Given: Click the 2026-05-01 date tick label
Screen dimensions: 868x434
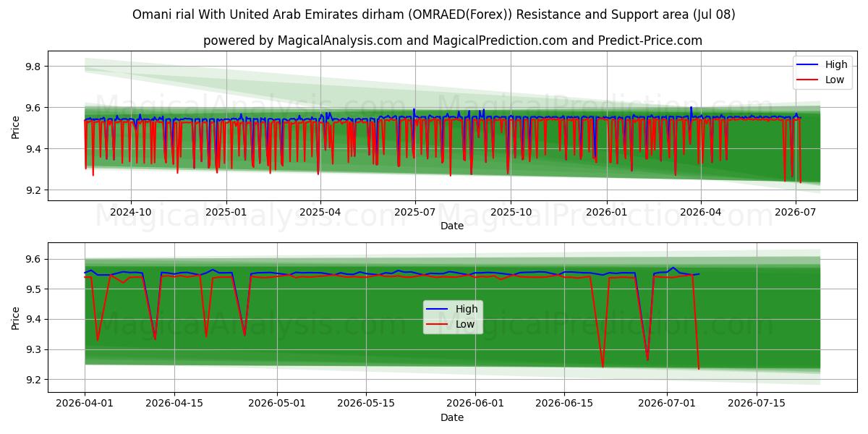Looking at the screenshot, I should point(277,404).
